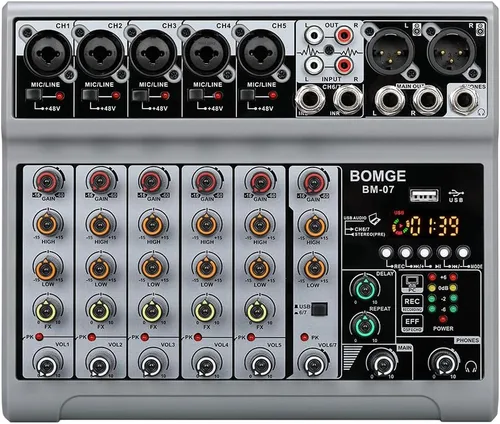Screen dimensions: 500x424
Task: Select the white RCA INPUT left jack
Action: click(314, 65)
